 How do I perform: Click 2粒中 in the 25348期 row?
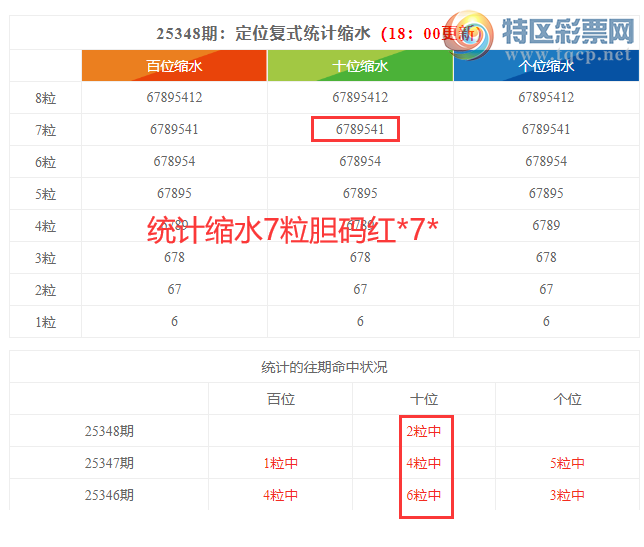click(x=424, y=431)
